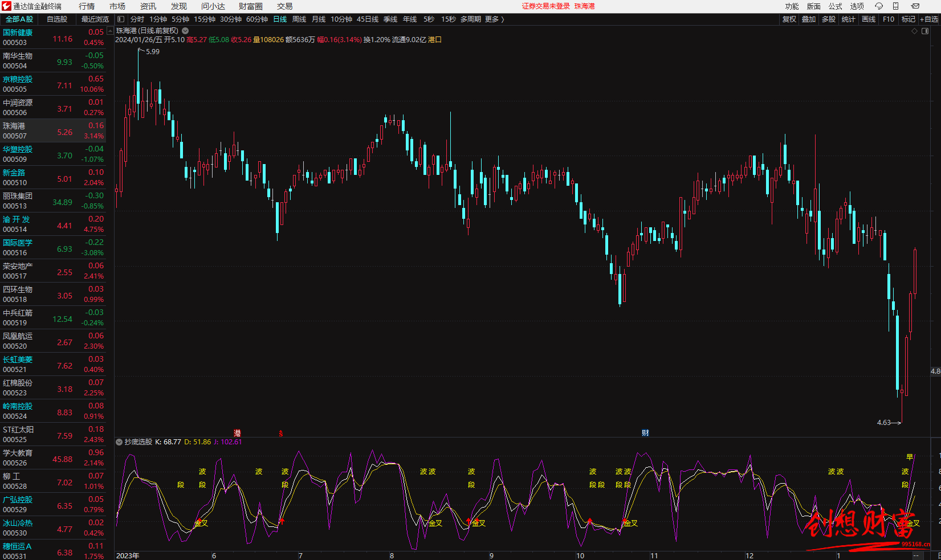
Task: Select the 1分钟 period
Action: point(158,19)
